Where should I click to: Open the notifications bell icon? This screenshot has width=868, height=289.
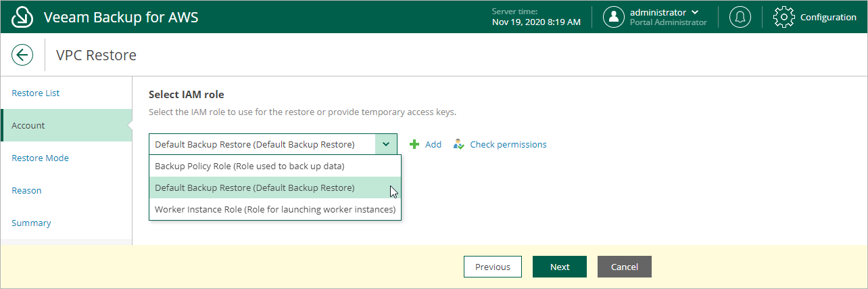pyautogui.click(x=740, y=17)
